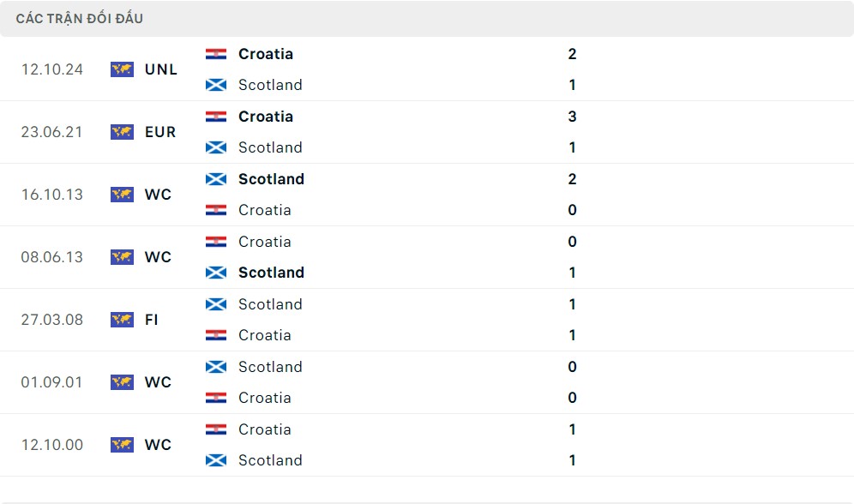Click the world map icon in the 12.10.00 row
Image resolution: width=854 pixels, height=504 pixels.
122,445
